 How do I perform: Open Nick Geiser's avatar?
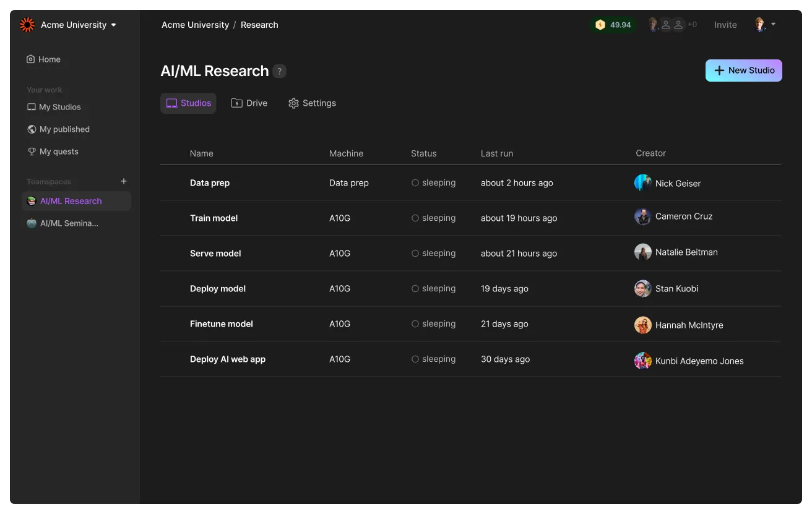tap(643, 182)
